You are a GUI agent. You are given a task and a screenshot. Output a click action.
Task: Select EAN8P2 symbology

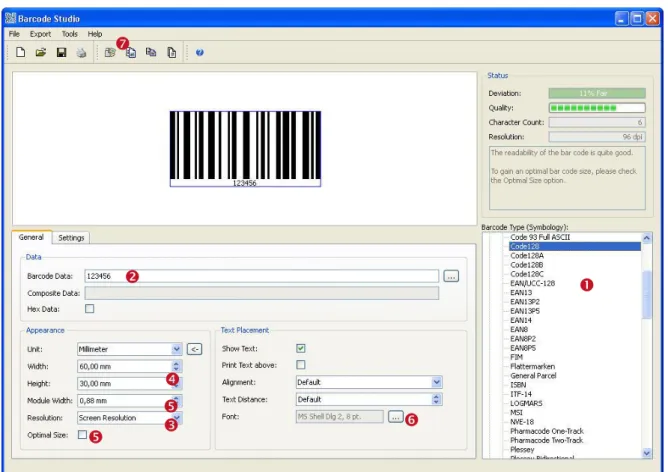[523, 339]
